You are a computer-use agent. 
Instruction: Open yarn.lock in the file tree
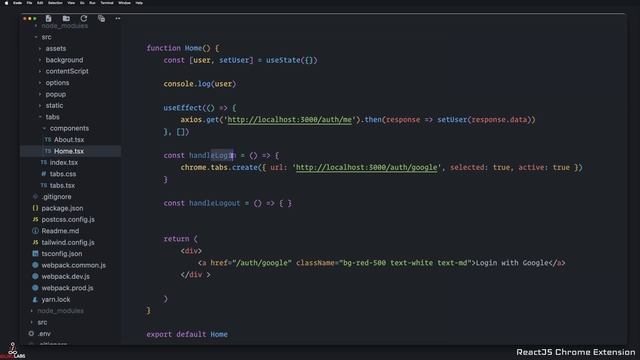56,299
